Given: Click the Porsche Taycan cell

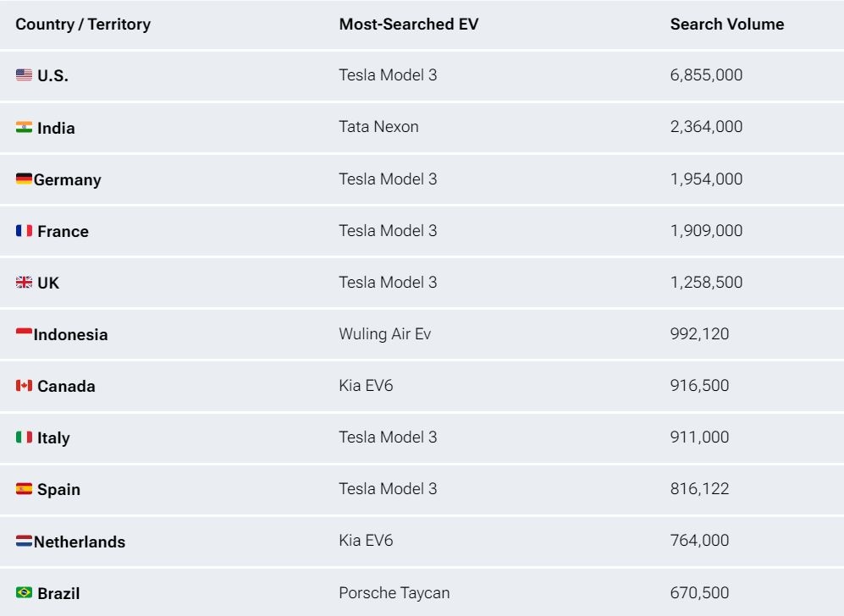Looking at the screenshot, I should click(x=394, y=593).
